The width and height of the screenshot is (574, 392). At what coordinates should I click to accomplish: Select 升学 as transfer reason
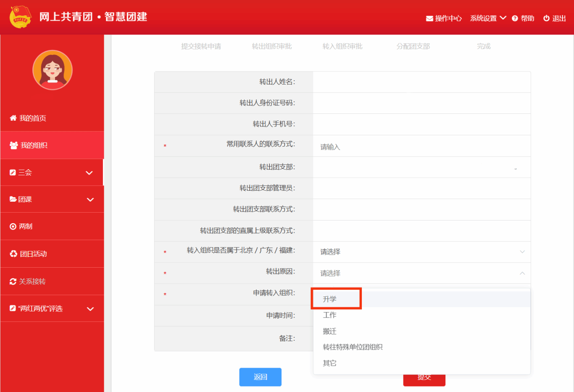pos(330,299)
